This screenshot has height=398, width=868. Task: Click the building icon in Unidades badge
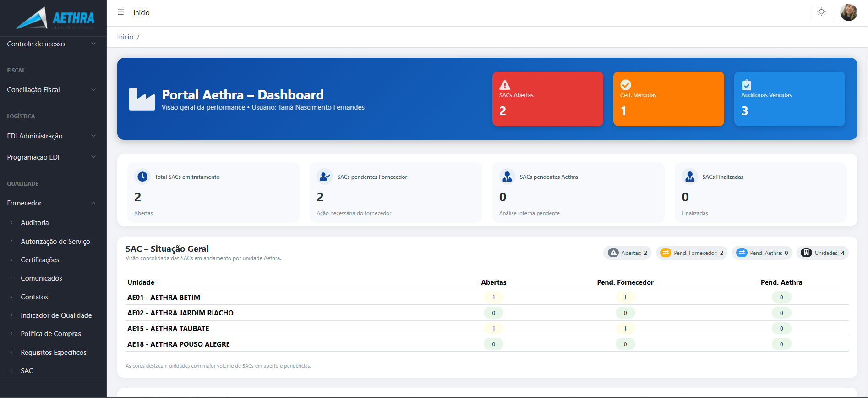(x=807, y=253)
